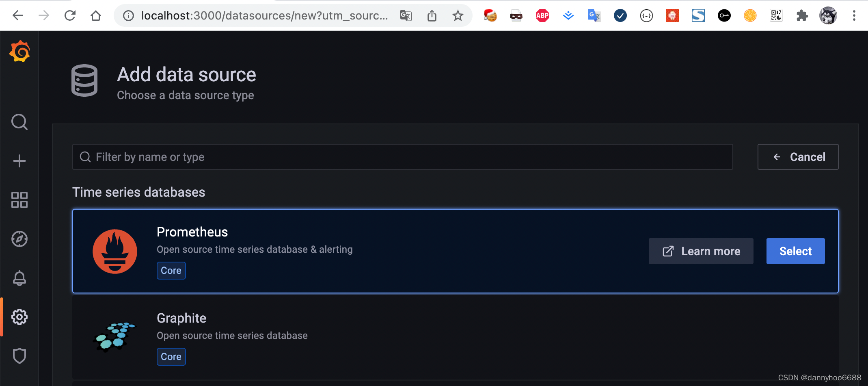868x386 pixels.
Task: Reload the current page
Action: pos(70,15)
